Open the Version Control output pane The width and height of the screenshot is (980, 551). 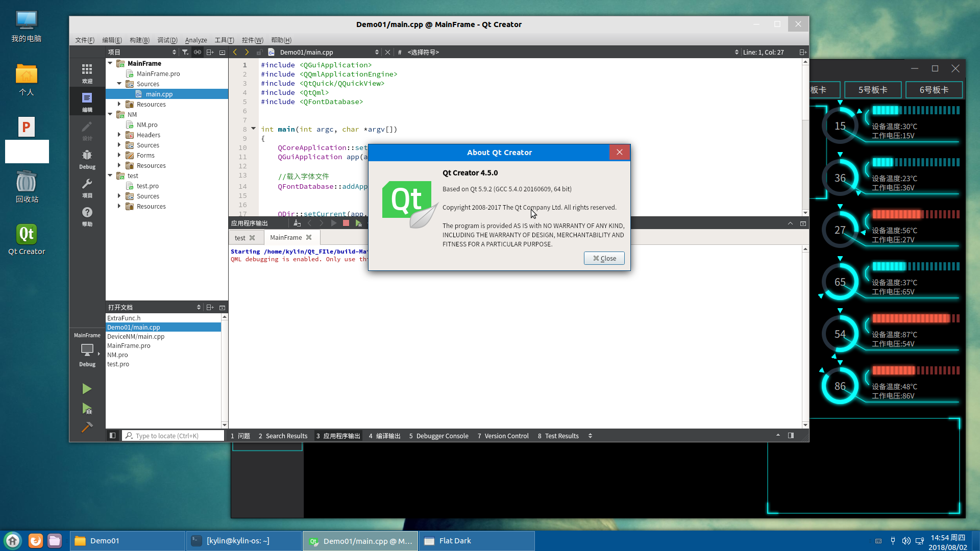point(503,436)
